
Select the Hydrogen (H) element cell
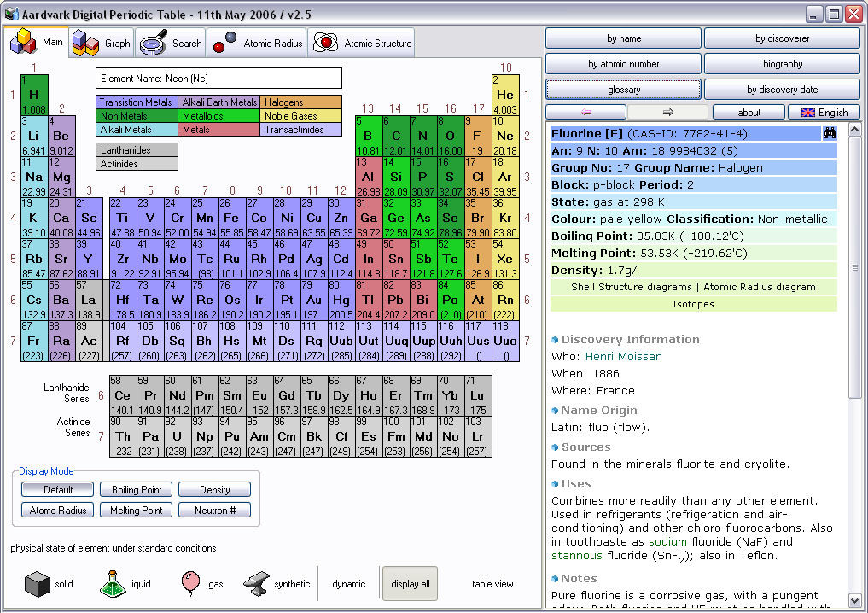[x=34, y=96]
